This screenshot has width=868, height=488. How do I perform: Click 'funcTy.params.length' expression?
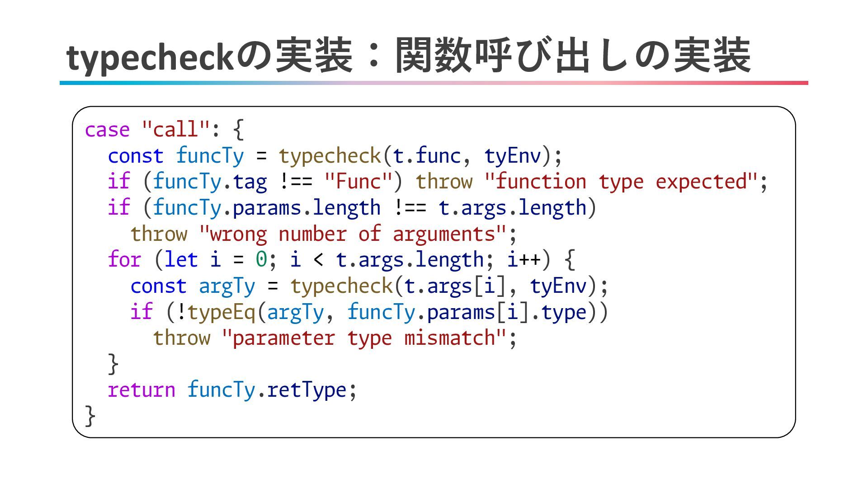[267, 208]
